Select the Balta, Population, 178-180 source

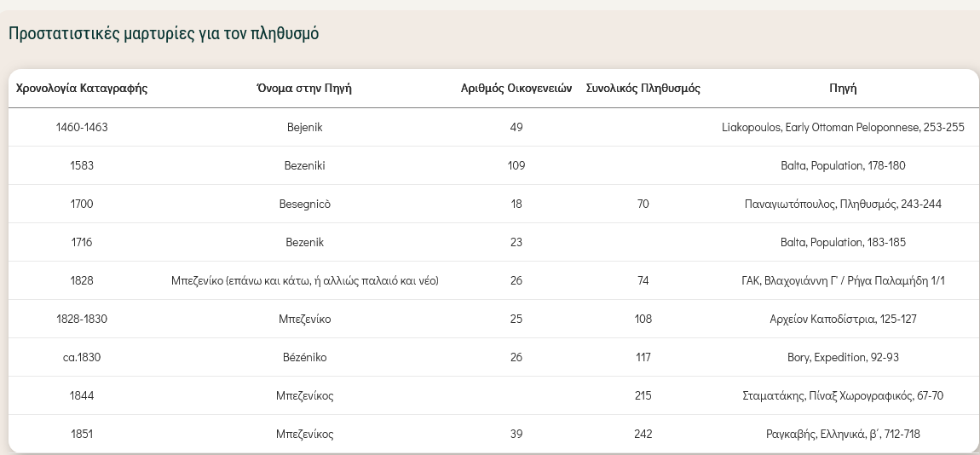[x=843, y=166]
